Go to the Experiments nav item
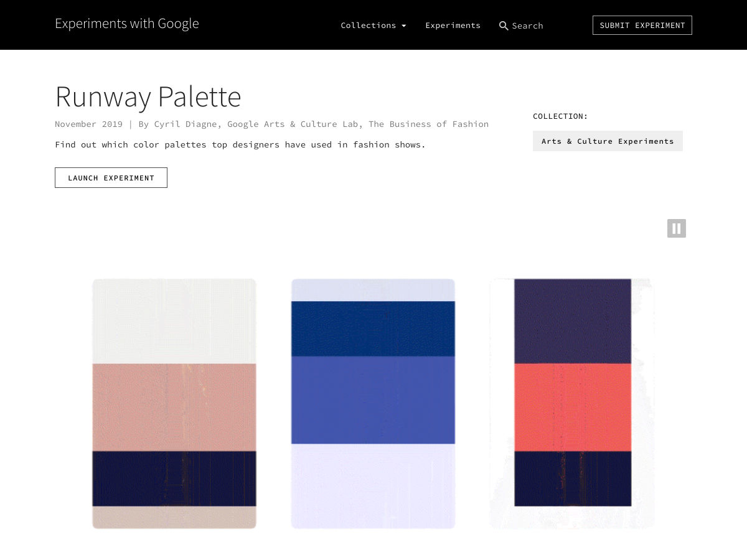 pos(453,26)
